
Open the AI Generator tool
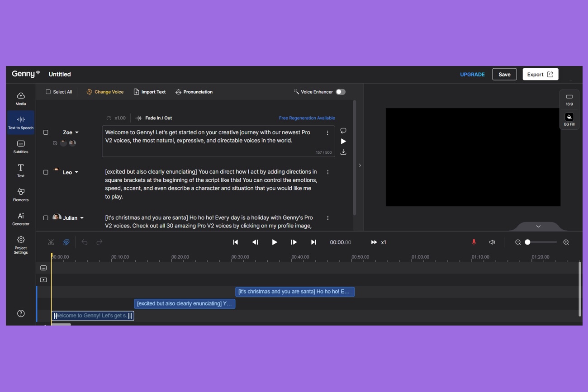tap(21, 218)
